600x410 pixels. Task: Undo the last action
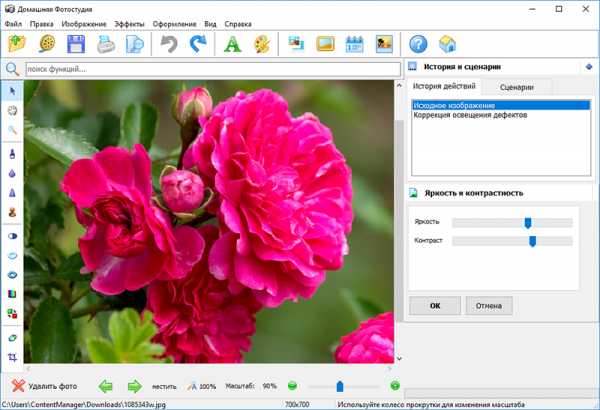click(x=169, y=44)
